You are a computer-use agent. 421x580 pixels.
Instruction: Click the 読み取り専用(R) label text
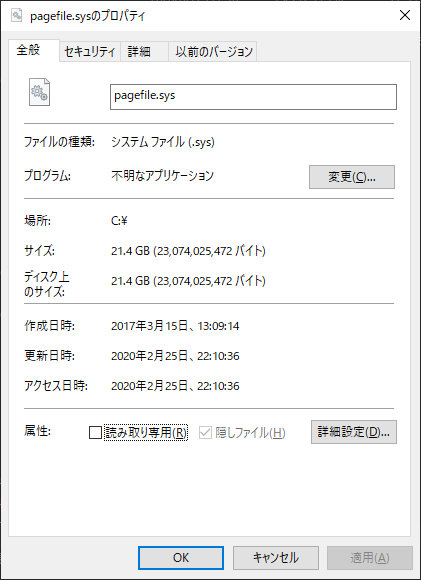146,432
